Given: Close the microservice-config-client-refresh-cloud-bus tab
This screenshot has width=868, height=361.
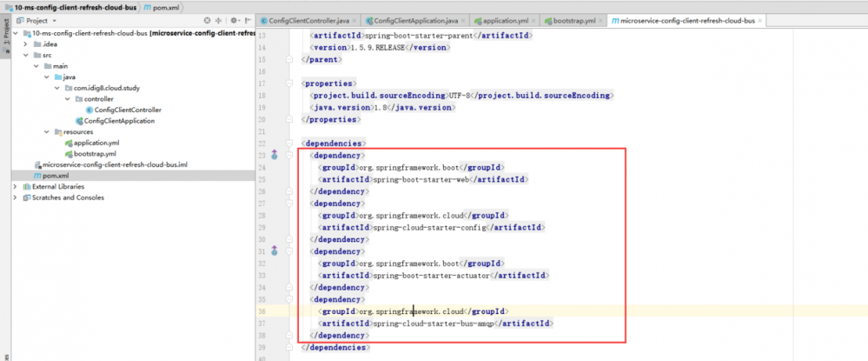Looking at the screenshot, I should pyautogui.click(x=760, y=21).
